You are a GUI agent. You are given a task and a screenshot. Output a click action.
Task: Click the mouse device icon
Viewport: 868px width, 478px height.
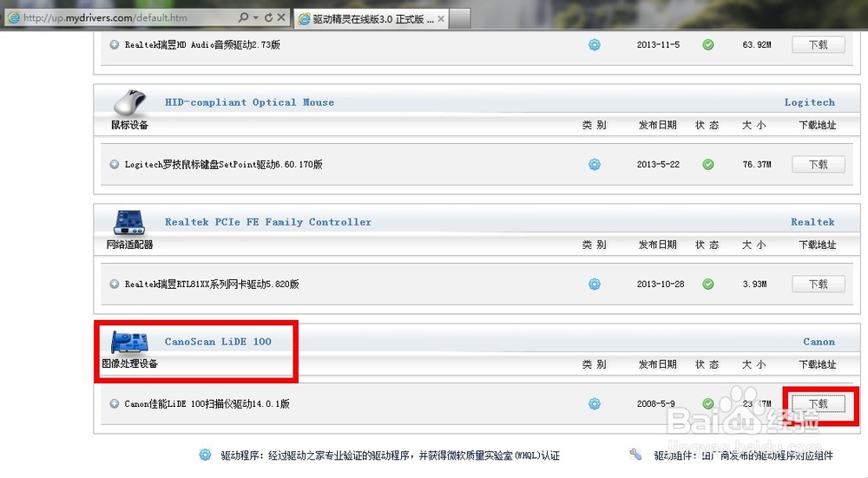click(x=130, y=101)
